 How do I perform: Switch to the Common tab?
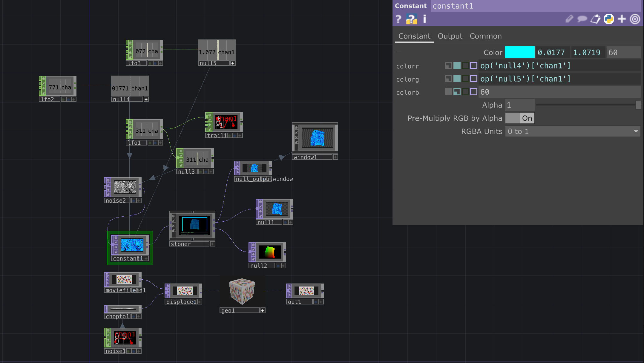(x=485, y=36)
